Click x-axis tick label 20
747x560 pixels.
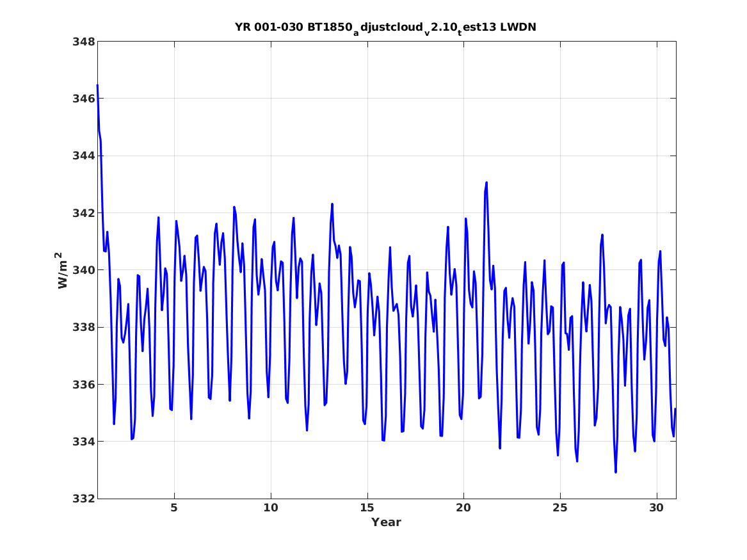click(x=463, y=508)
